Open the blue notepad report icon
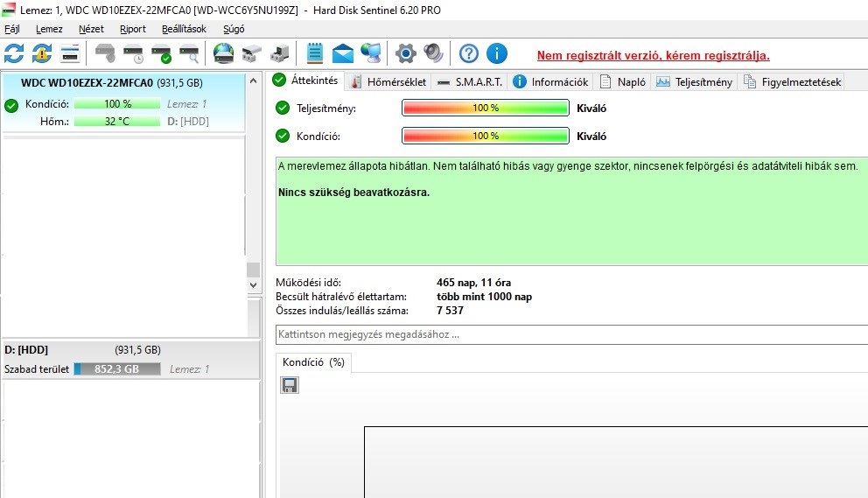The width and height of the screenshot is (868, 498). [314, 53]
